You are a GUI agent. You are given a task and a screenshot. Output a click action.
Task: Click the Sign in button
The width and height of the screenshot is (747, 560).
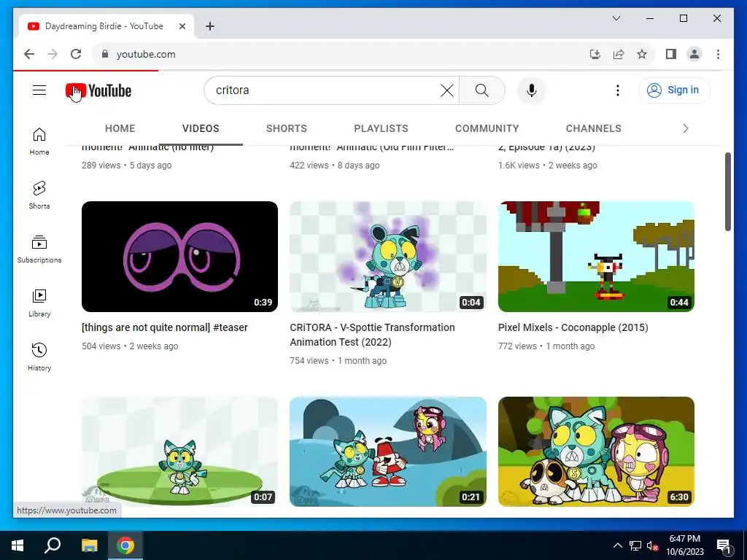tap(674, 90)
